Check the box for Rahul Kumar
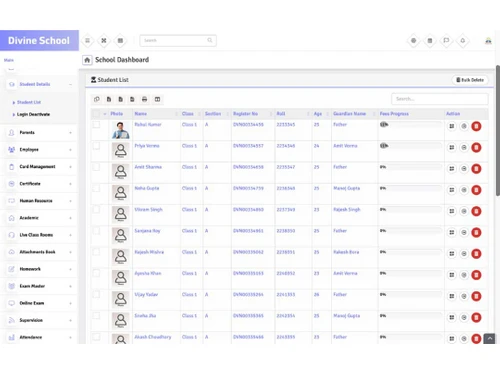 [96, 125]
